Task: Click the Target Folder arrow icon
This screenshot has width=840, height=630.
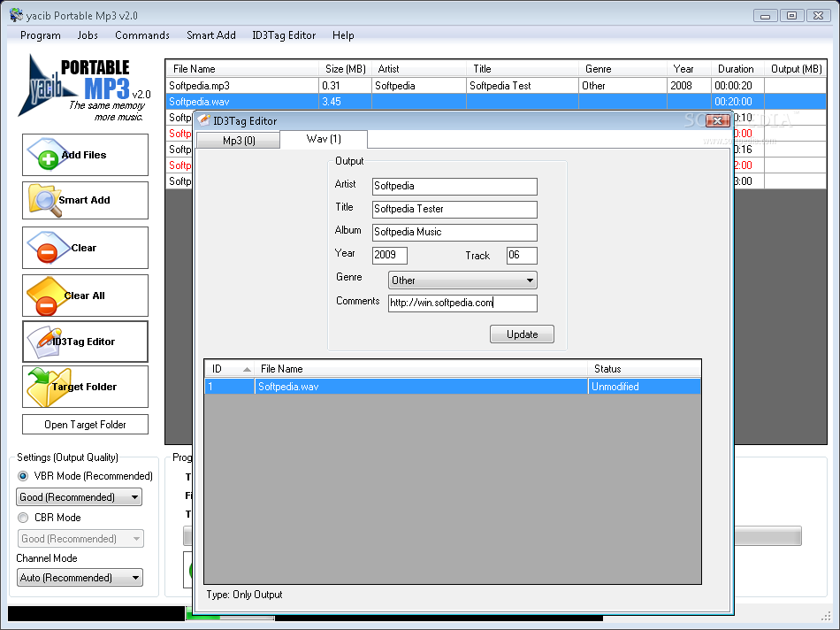Action: (x=49, y=387)
